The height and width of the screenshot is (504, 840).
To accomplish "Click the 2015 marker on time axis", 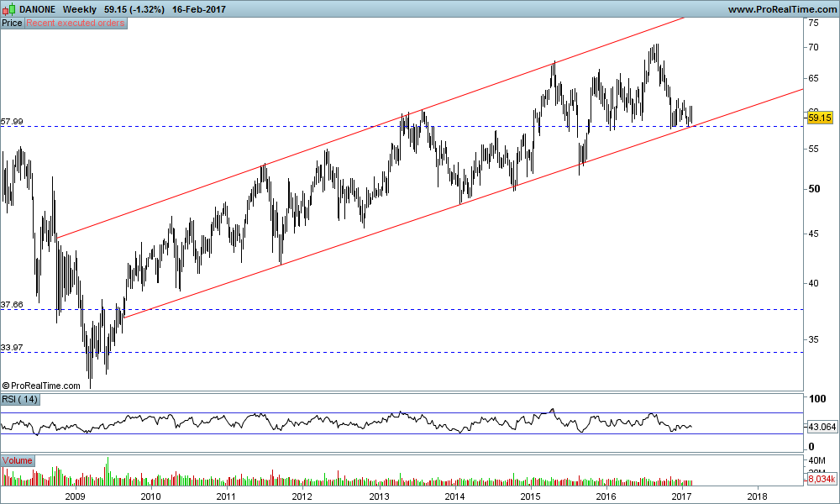I will coord(530,496).
